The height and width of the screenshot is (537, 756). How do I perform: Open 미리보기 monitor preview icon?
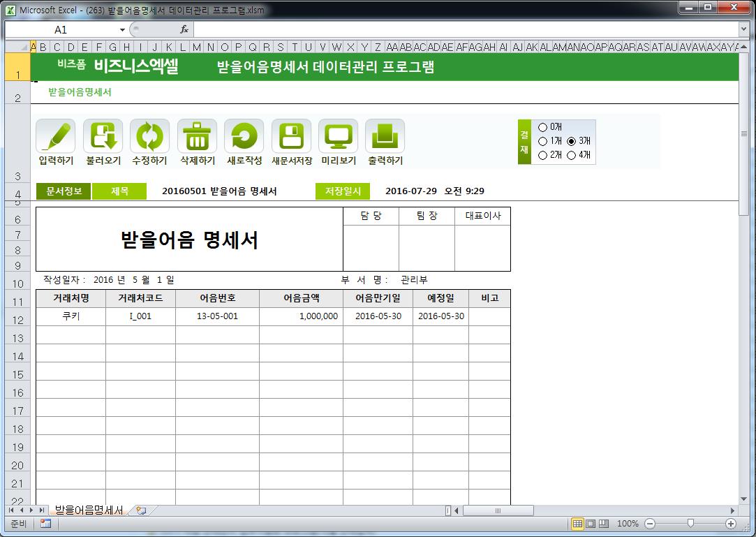tap(338, 136)
